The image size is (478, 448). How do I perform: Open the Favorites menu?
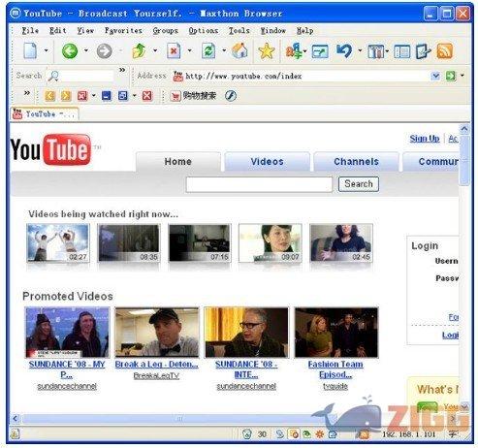coord(123,31)
